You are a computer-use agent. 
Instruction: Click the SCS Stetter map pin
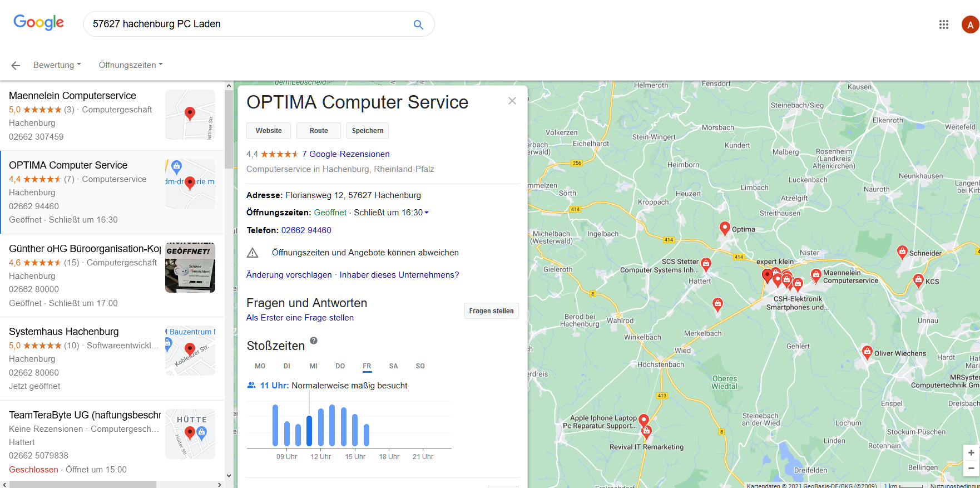coord(706,264)
